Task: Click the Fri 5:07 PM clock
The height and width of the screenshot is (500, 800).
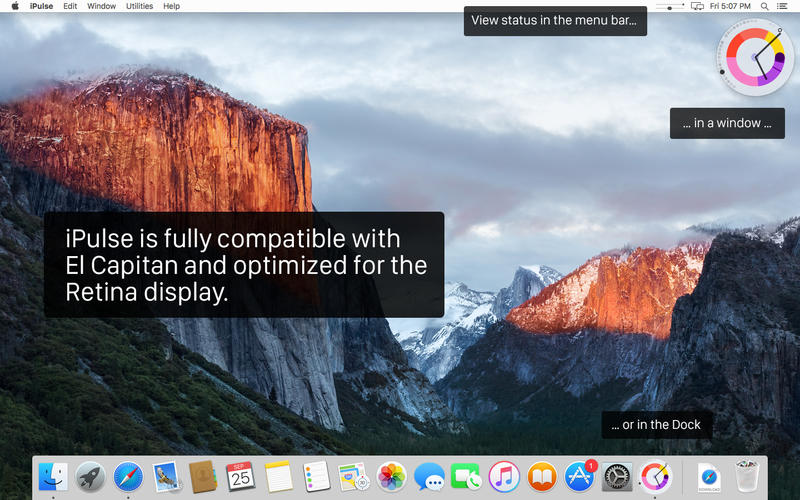Action: coord(730,6)
